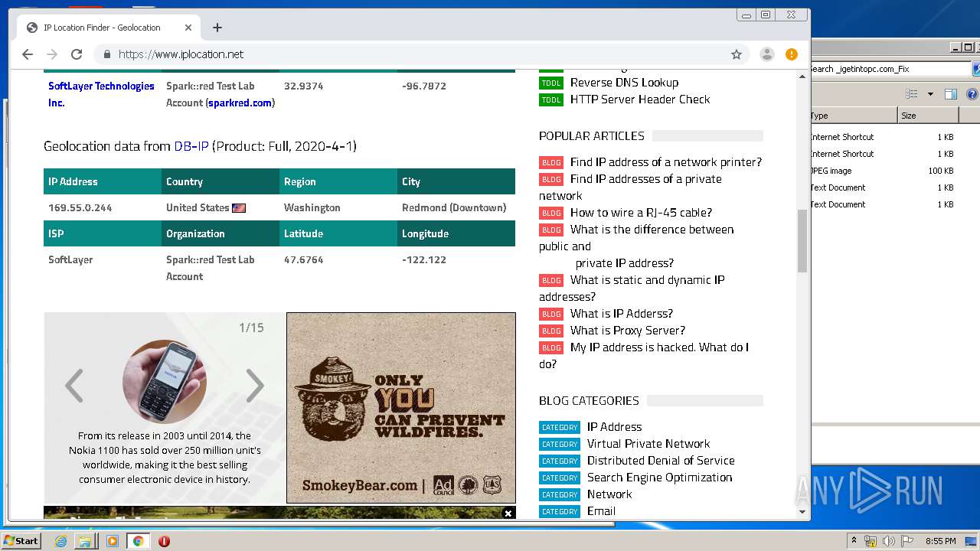Open the view options dropdown in Explorer

930,94
